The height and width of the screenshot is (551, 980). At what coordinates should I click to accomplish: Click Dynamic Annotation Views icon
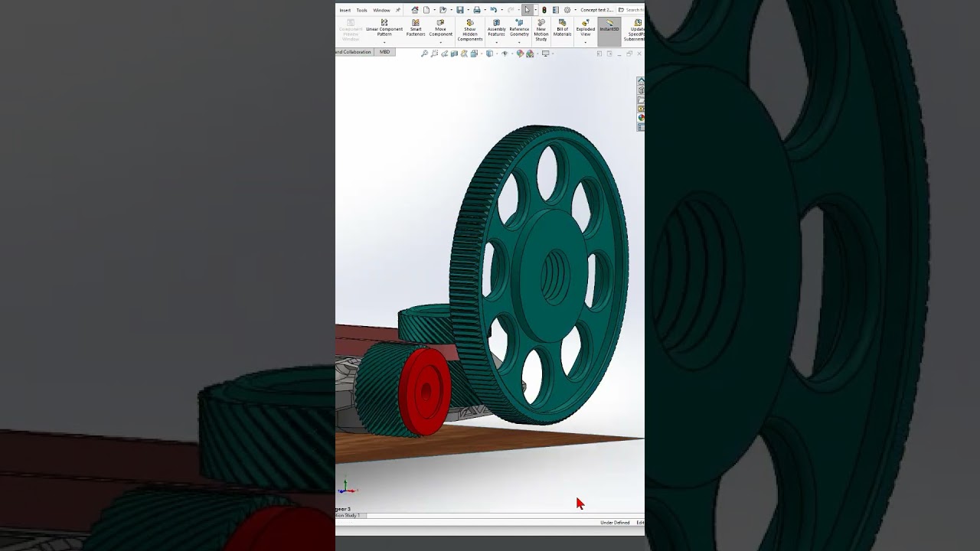pyautogui.click(x=464, y=54)
